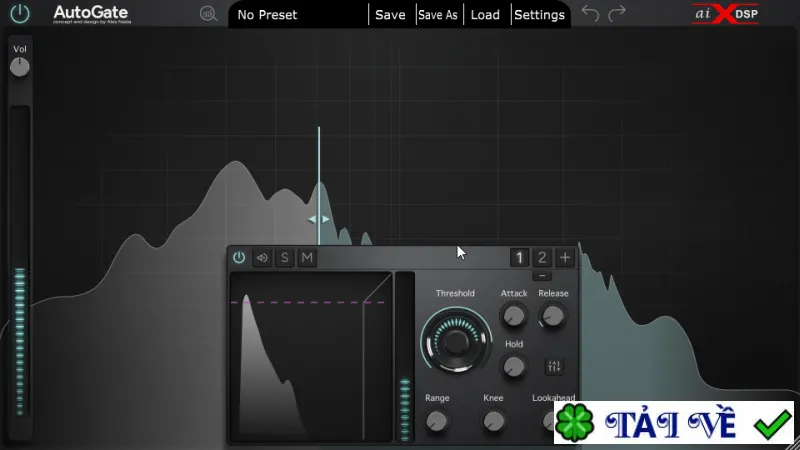Click the TẢI VỀ download banner
Screen dimensions: 800x450
click(x=674, y=423)
